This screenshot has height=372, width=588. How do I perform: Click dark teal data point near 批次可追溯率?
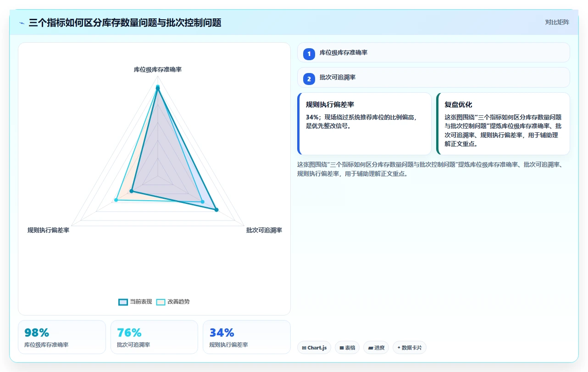point(216,210)
